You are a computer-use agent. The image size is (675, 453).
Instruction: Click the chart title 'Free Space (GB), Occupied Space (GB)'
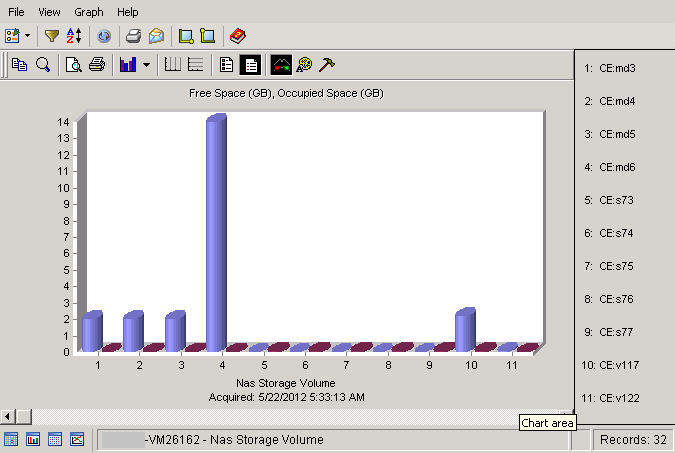[x=286, y=93]
